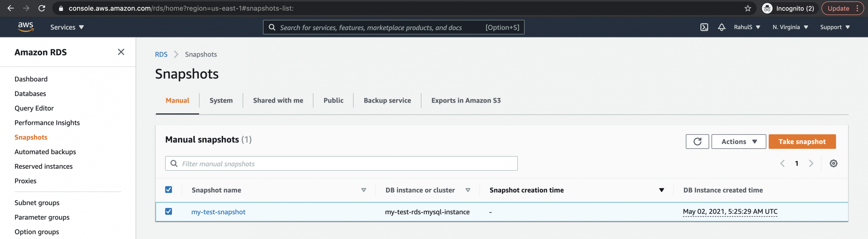
Task: Focus the AWS services search box
Action: click(x=393, y=27)
